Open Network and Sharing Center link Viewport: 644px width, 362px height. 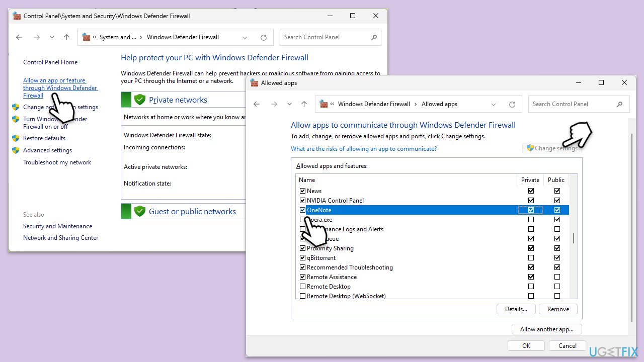[61, 238]
